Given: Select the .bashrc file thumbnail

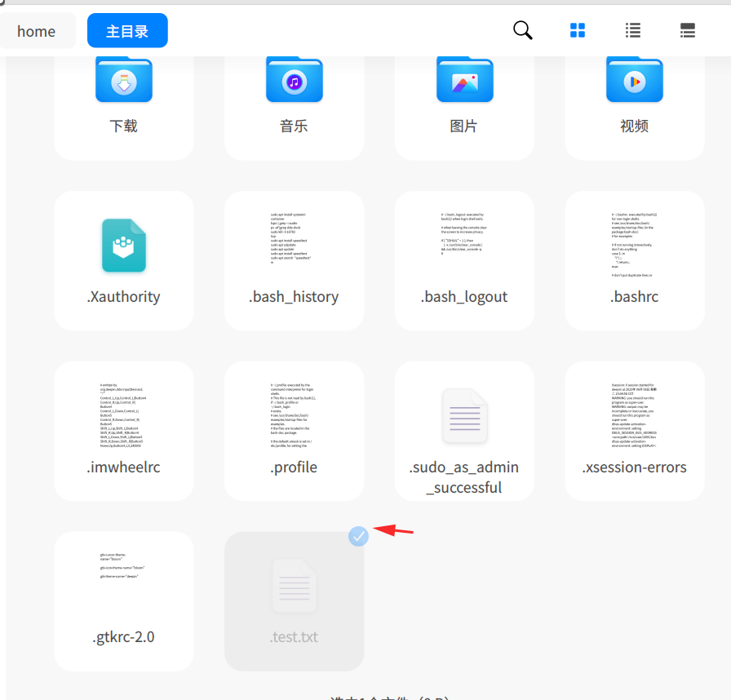Looking at the screenshot, I should point(634,245).
